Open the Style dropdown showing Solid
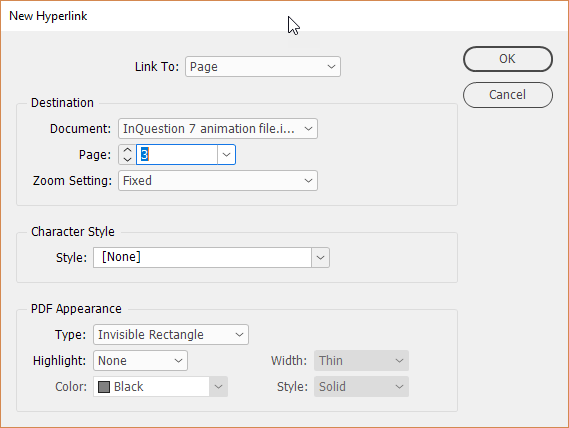Image resolution: width=569 pixels, height=428 pixels. click(x=361, y=387)
